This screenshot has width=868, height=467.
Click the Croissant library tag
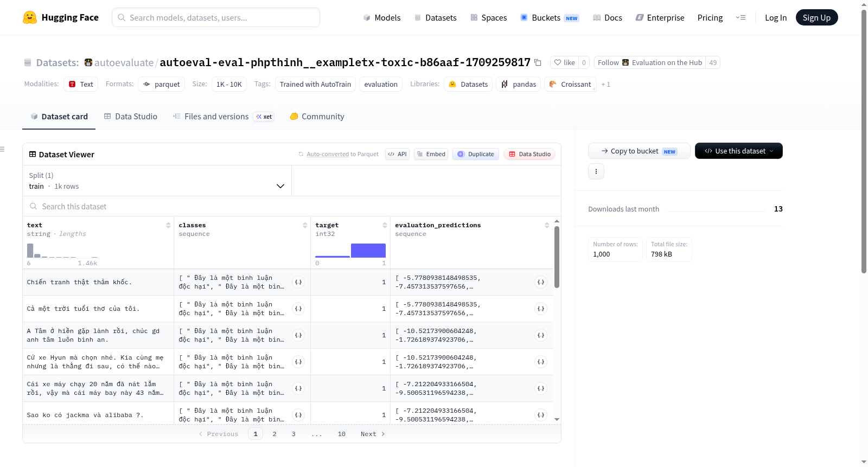(570, 84)
